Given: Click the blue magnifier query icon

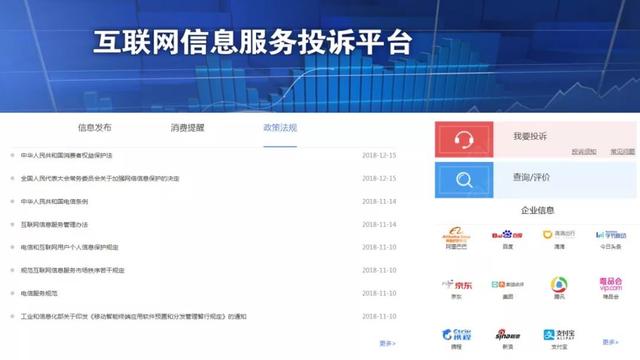Looking at the screenshot, I should (x=464, y=180).
